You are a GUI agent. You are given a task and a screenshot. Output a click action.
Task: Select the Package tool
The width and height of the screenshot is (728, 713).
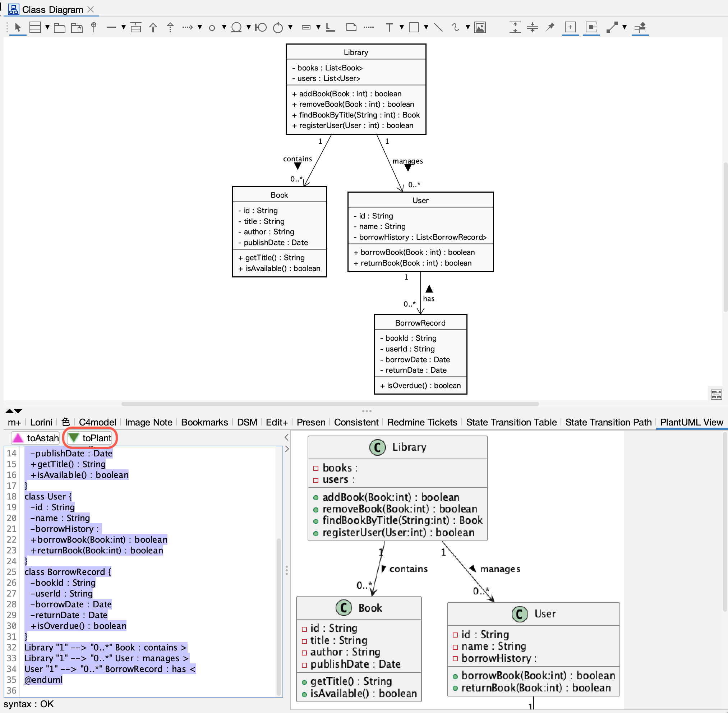click(60, 28)
